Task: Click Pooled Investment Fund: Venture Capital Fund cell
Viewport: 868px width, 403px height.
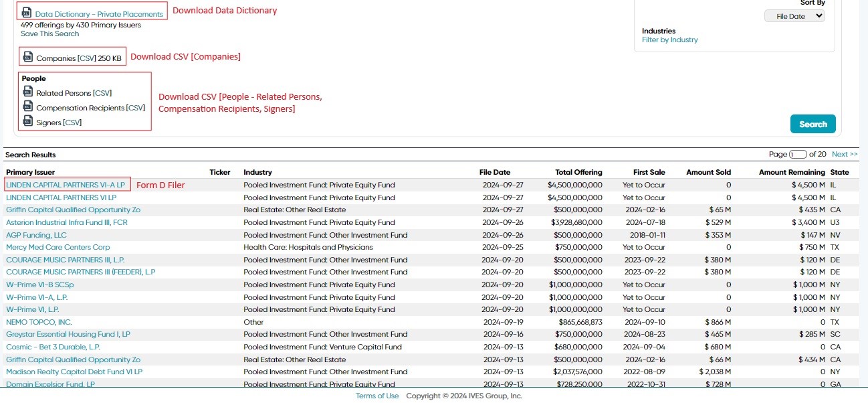Action: point(322,347)
